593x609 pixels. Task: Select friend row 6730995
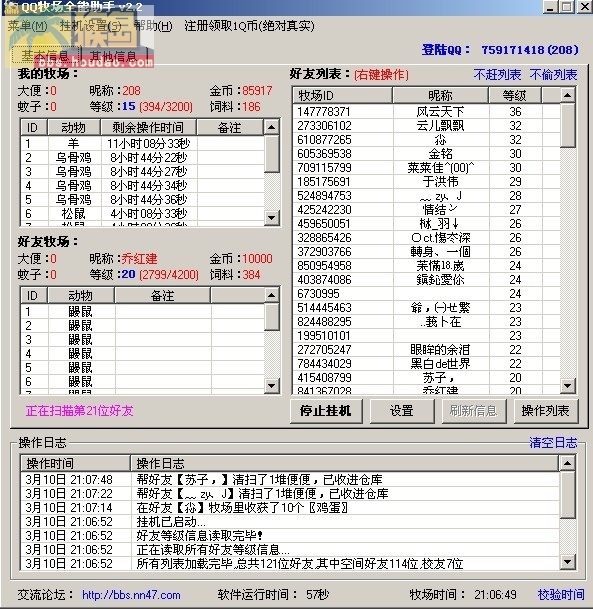click(x=426, y=294)
